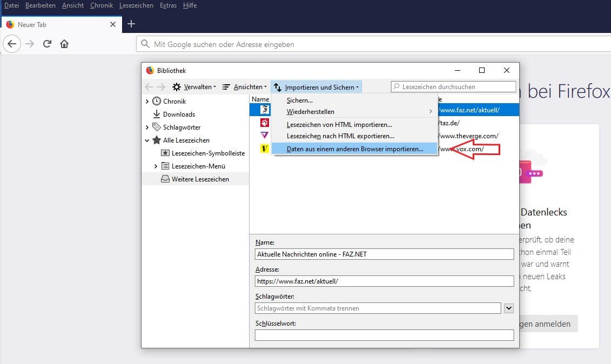Open the Extras menu
This screenshot has height=364, width=611.
click(x=168, y=5)
